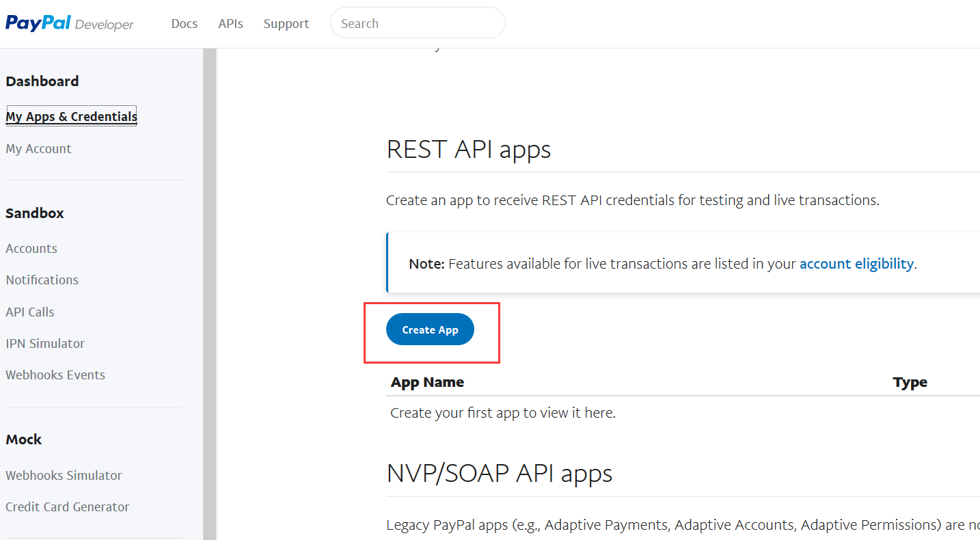Open the IPN Simulator
Screen dimensions: 980x540
tap(45, 344)
